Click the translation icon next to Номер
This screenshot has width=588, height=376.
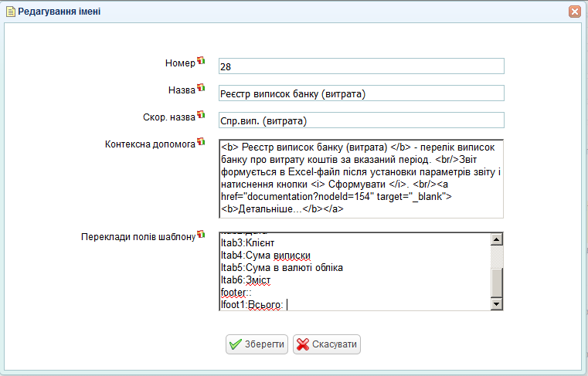[x=201, y=60]
